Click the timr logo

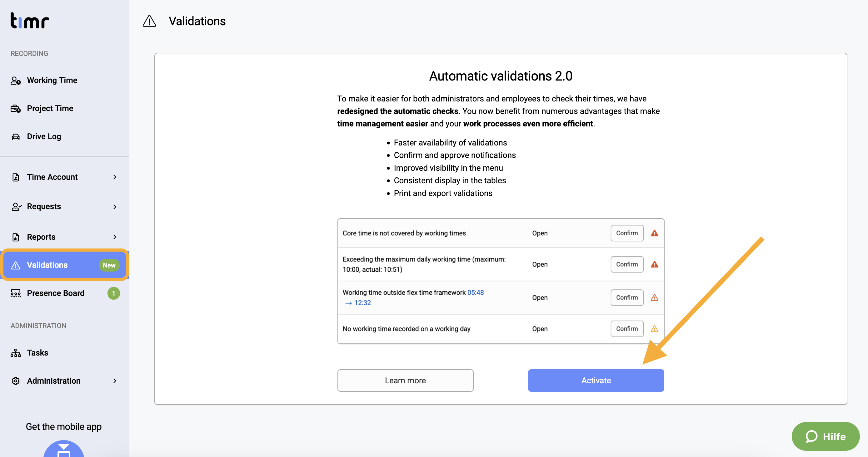click(30, 21)
